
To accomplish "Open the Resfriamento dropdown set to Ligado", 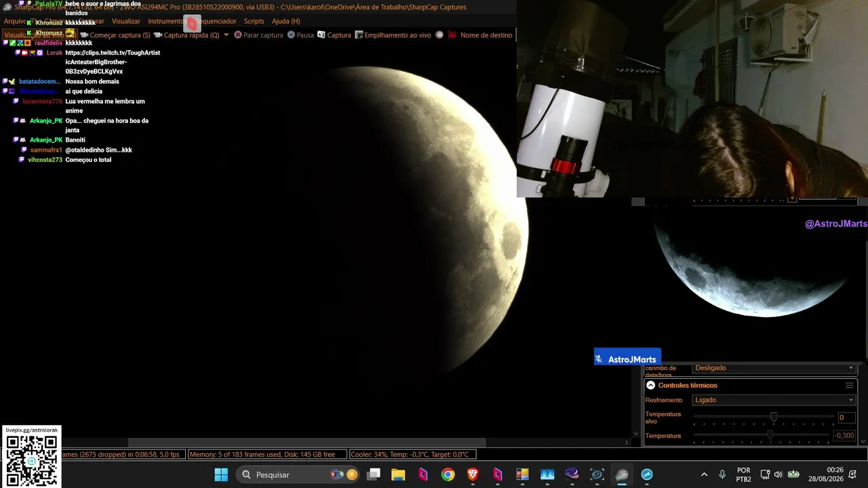I will click(774, 400).
